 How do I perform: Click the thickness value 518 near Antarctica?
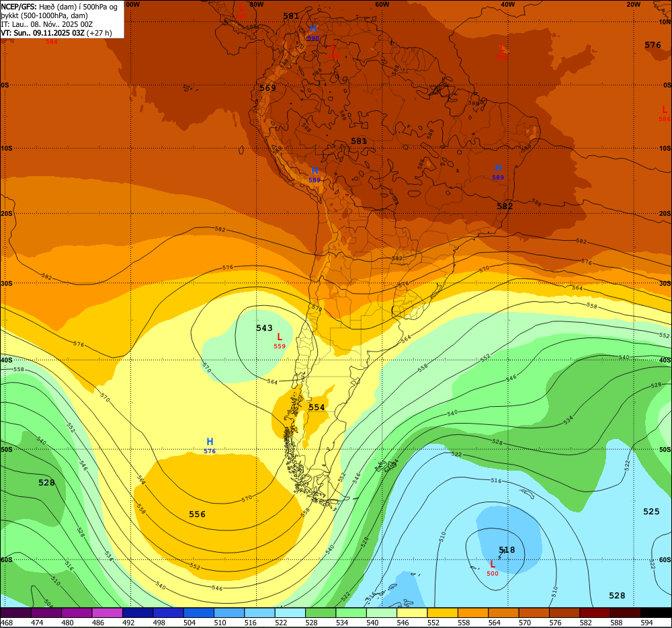pyautogui.click(x=507, y=549)
